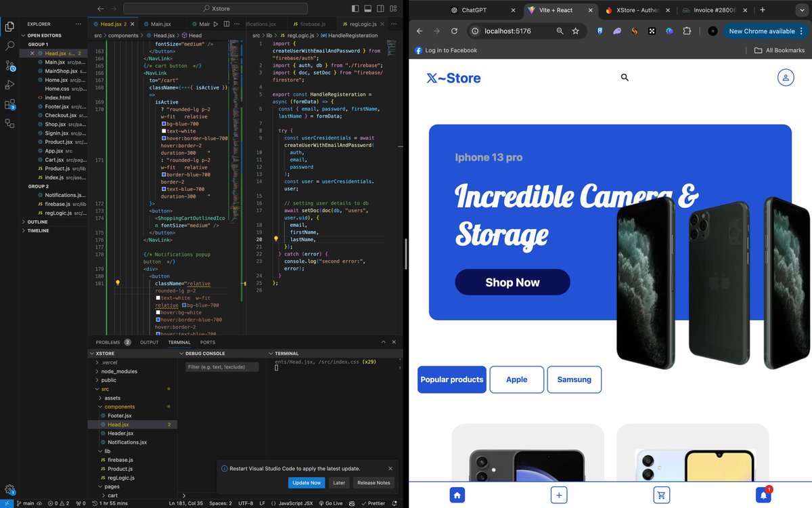Click errors and warnings status indicator
The image size is (812, 508).
click(x=58, y=503)
